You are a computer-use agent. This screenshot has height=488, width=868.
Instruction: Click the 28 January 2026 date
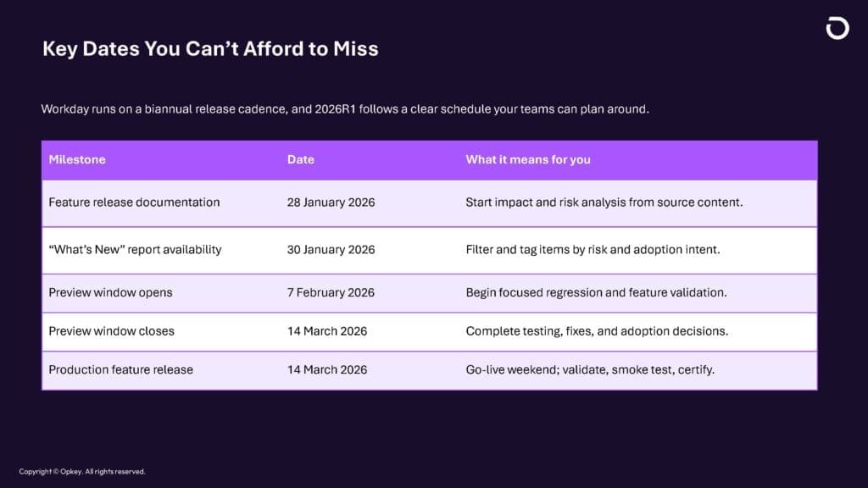click(x=331, y=202)
